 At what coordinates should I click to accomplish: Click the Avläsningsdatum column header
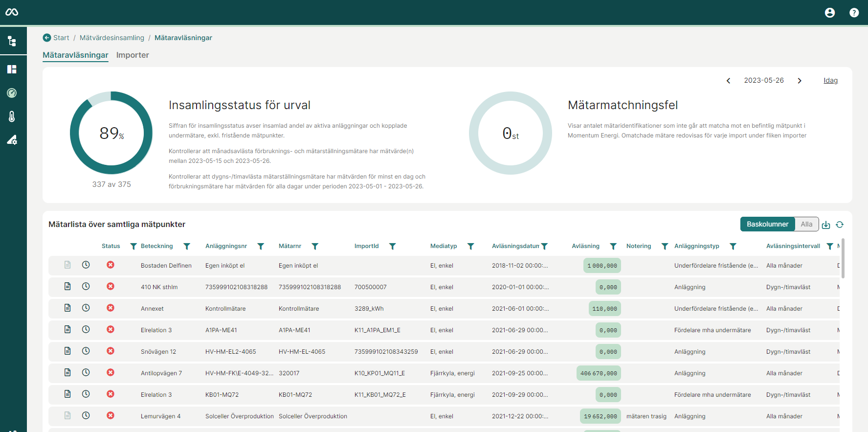[x=515, y=246]
